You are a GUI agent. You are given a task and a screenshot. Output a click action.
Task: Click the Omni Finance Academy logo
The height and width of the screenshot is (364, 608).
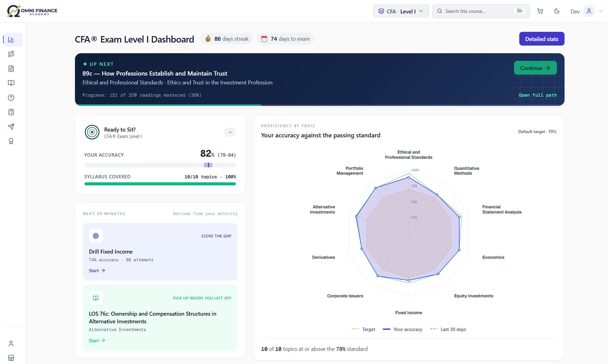(32, 11)
